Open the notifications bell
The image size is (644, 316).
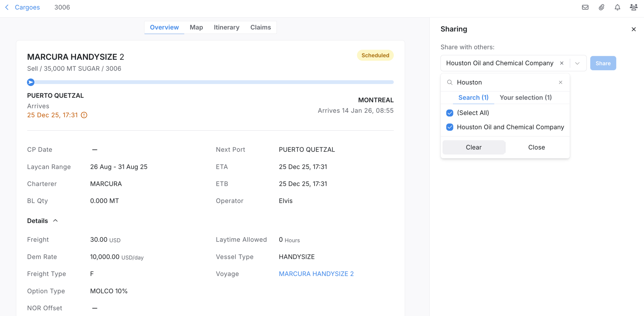pyautogui.click(x=617, y=7)
